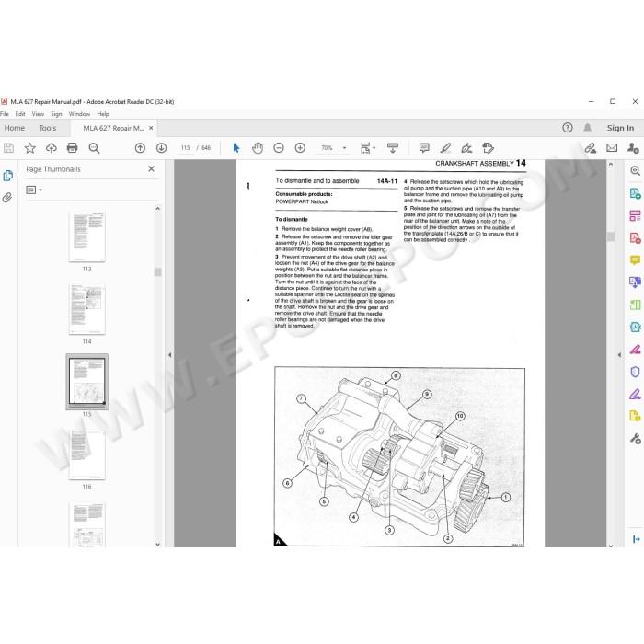Open Fill & Sign tool in right pane

tap(635, 395)
